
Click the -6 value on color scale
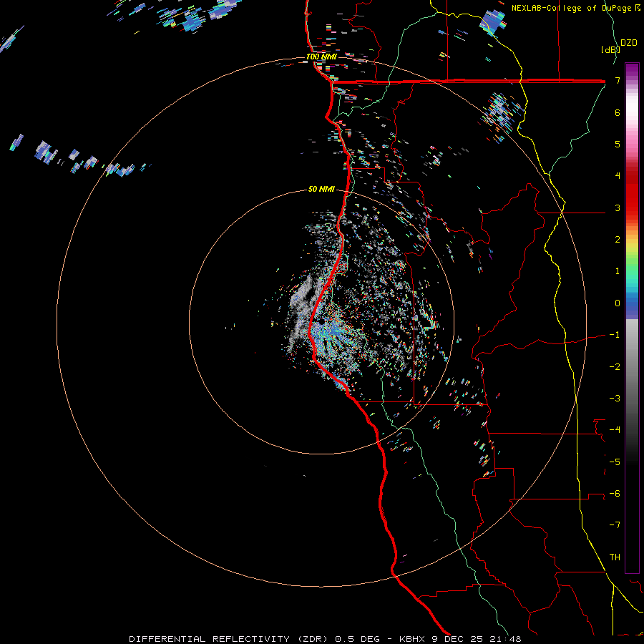pos(615,494)
